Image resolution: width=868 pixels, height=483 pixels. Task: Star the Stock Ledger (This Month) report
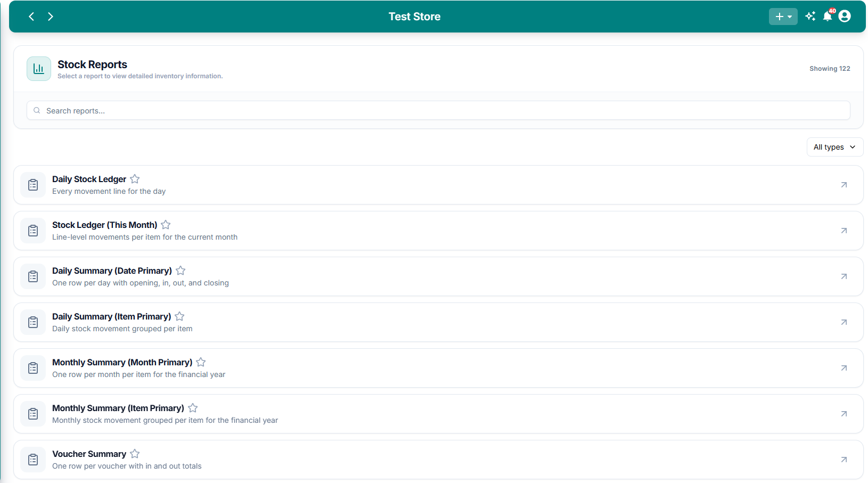(166, 225)
